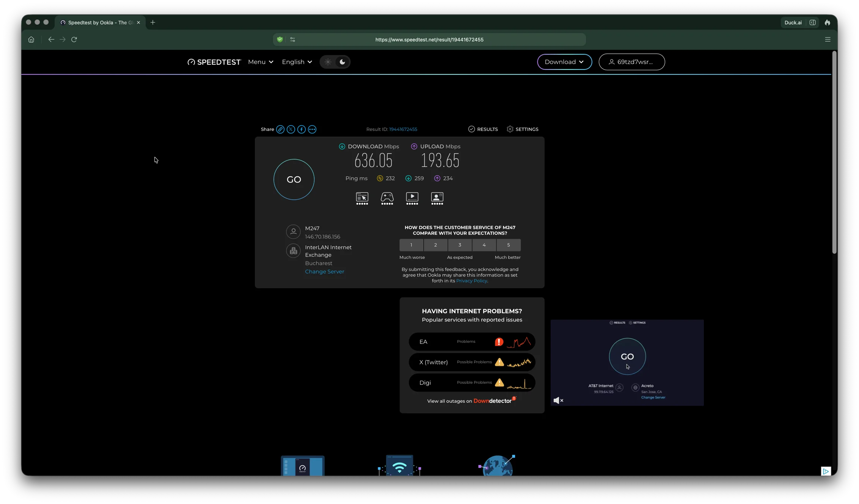The image size is (859, 504).
Task: Open the green privacy shield icon
Action: tap(280, 39)
